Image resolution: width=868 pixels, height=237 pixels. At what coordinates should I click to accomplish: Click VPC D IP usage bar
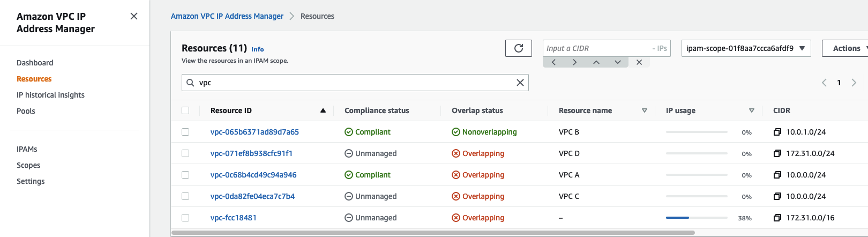pos(697,153)
